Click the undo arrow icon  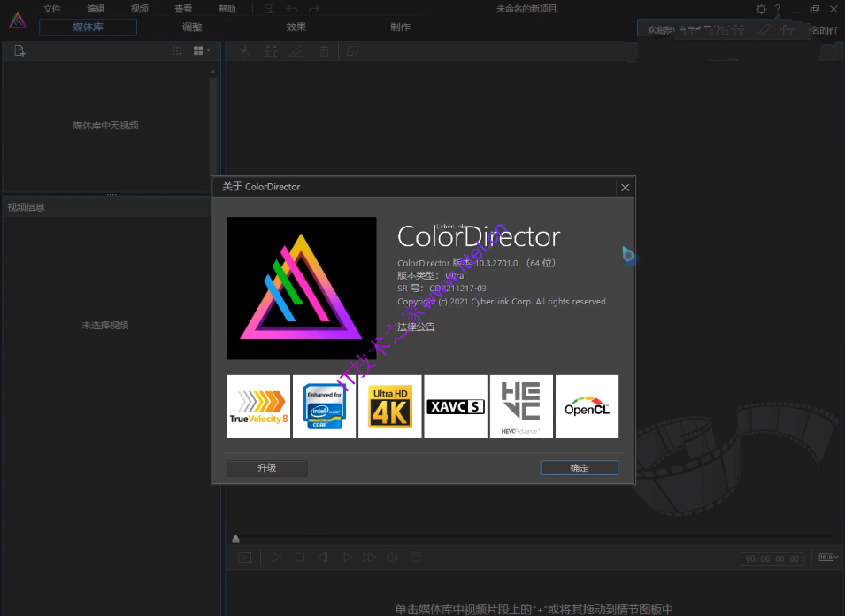coord(291,9)
